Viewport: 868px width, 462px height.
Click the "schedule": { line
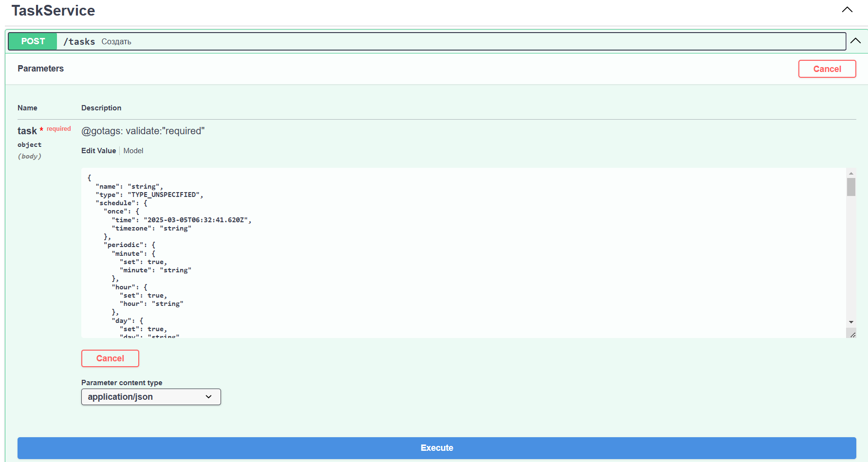(x=121, y=203)
